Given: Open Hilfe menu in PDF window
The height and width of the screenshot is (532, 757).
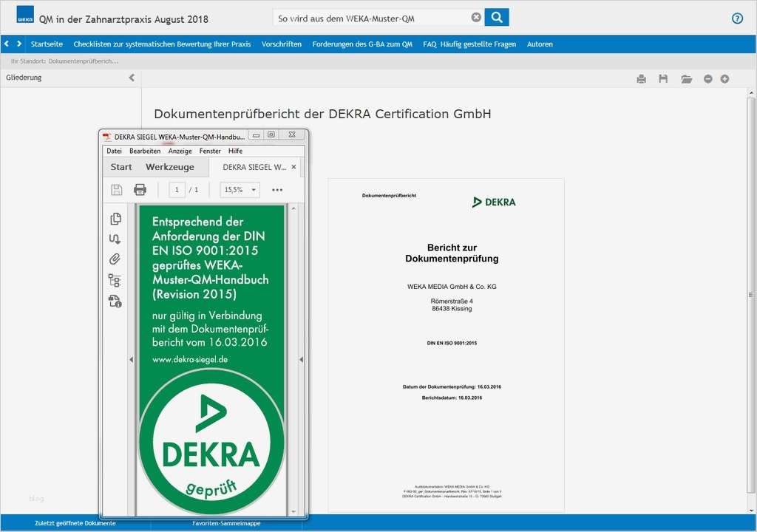Looking at the screenshot, I should pos(236,151).
